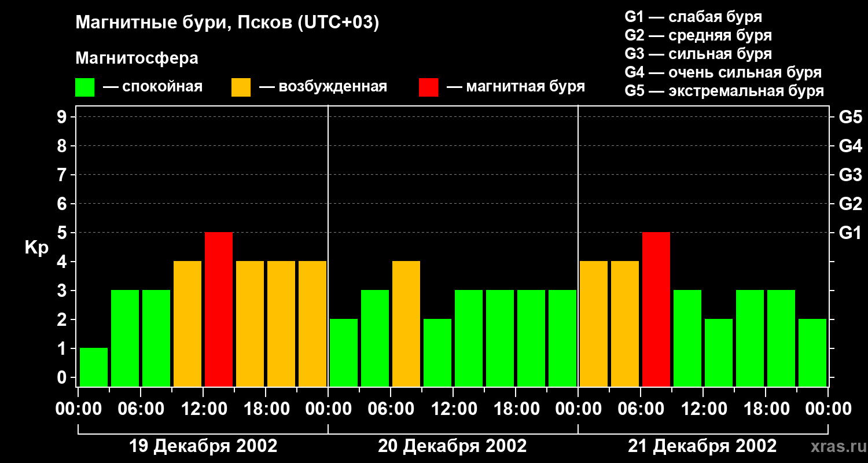This screenshot has height=463, width=868.
Task: Click the '5' value on the Kp axis
Action: tap(63, 233)
